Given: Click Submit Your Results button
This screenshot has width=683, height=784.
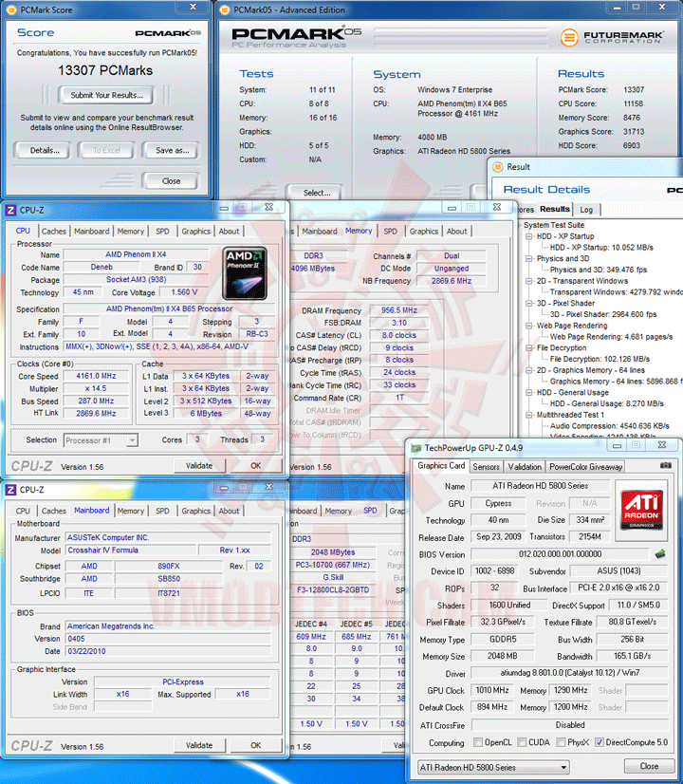Looking at the screenshot, I should click(106, 95).
